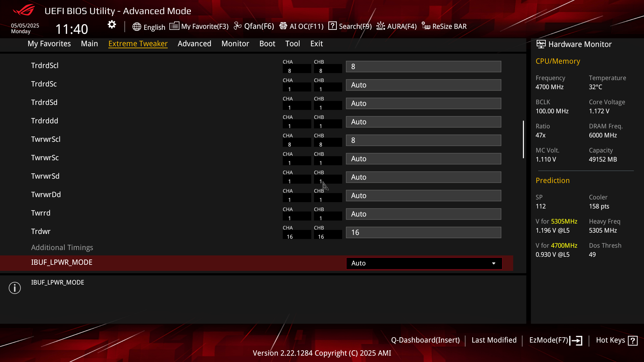Screen dimensions: 644x362
Task: Open Search(F9) tool
Action: tap(350, 26)
